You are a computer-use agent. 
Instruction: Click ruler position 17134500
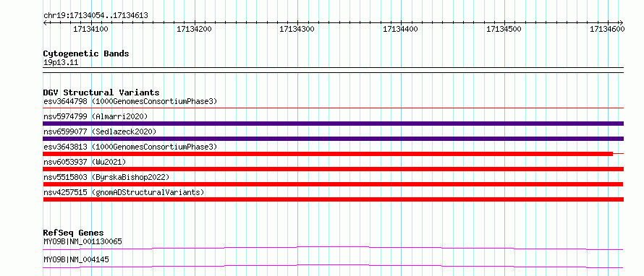[504, 29]
